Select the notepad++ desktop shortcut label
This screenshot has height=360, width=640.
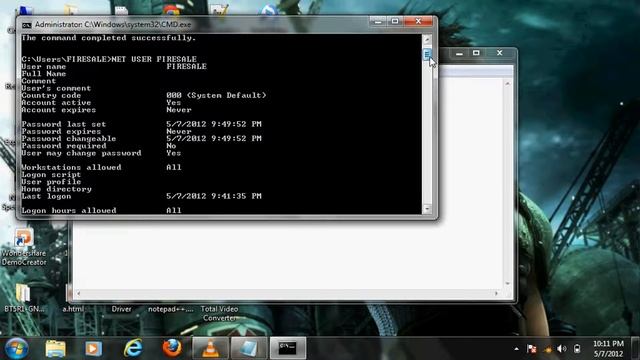coord(171,309)
